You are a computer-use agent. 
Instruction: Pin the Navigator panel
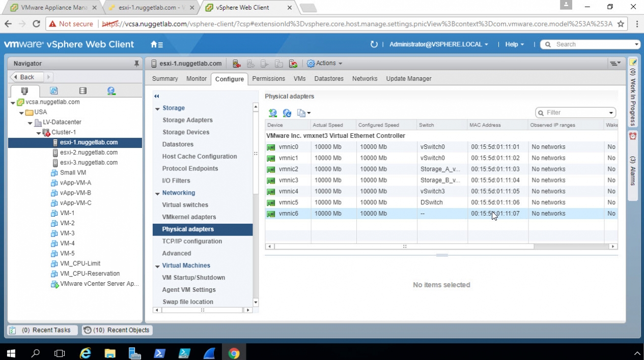pos(136,64)
